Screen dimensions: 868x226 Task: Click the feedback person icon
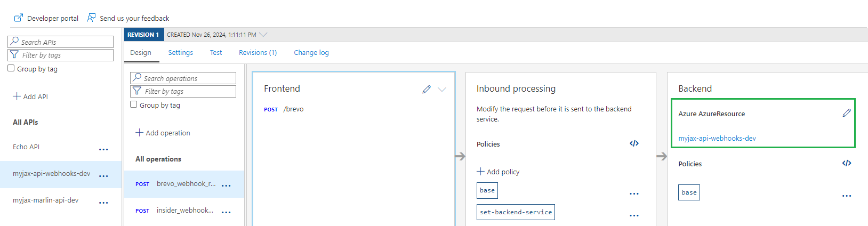[x=91, y=18]
